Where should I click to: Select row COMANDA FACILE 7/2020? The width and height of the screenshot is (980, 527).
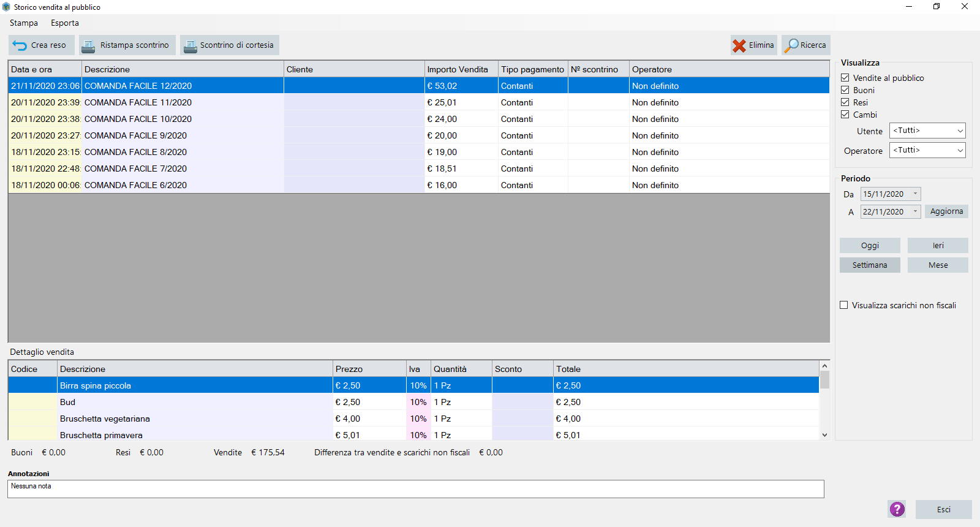[x=419, y=169]
